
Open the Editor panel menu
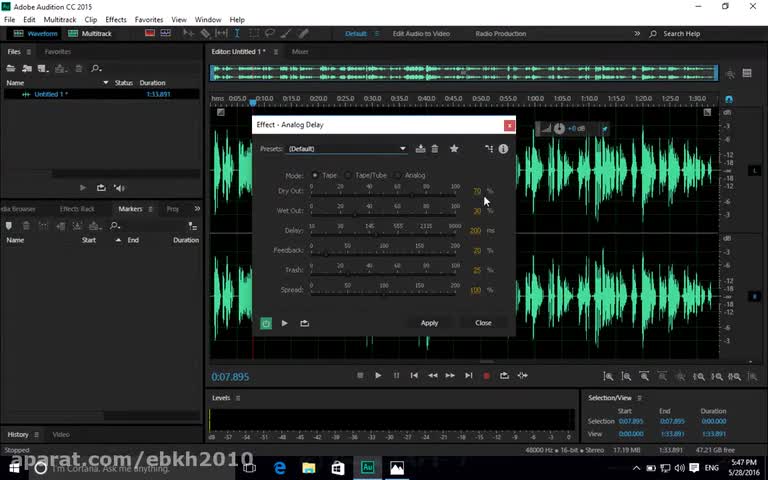(x=276, y=51)
